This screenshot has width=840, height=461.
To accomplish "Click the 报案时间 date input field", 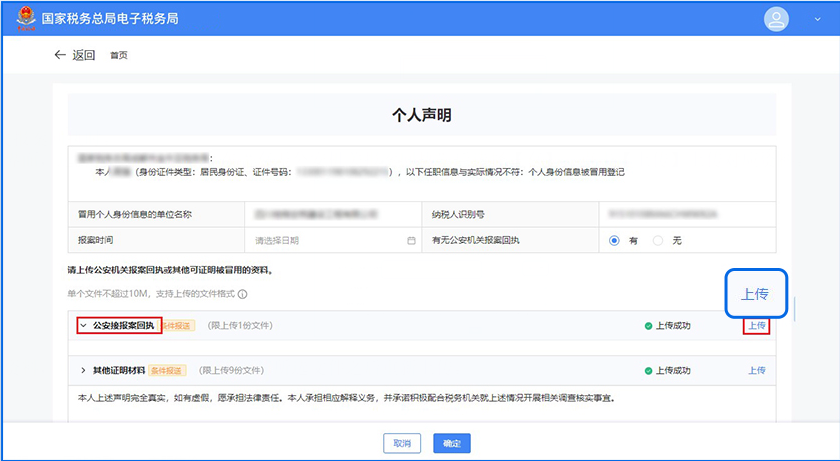I will 330,241.
